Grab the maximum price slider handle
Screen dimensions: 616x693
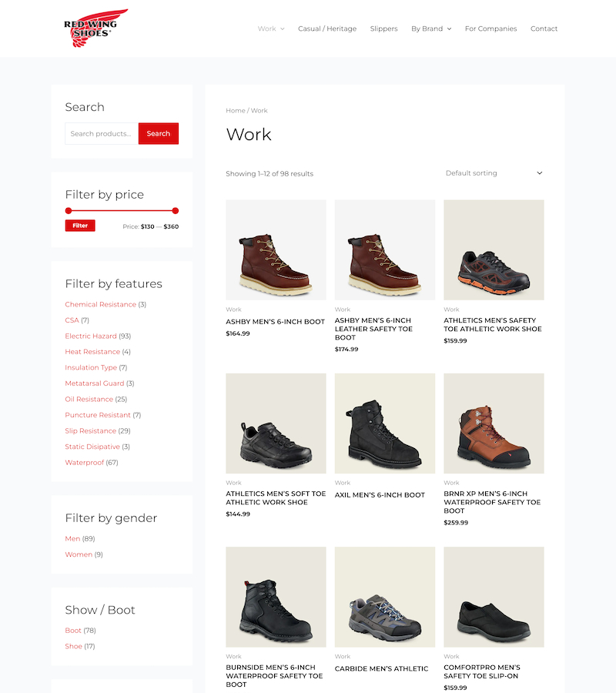[x=176, y=211]
